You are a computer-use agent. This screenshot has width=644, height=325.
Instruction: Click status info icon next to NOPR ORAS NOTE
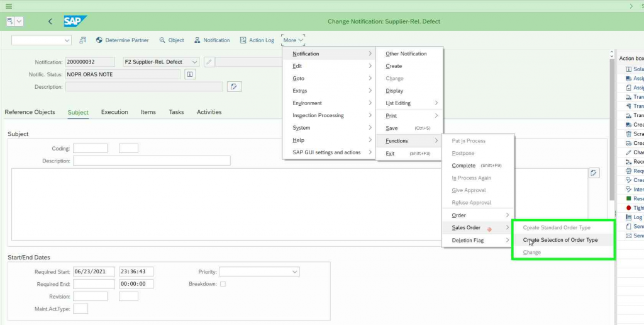click(190, 74)
